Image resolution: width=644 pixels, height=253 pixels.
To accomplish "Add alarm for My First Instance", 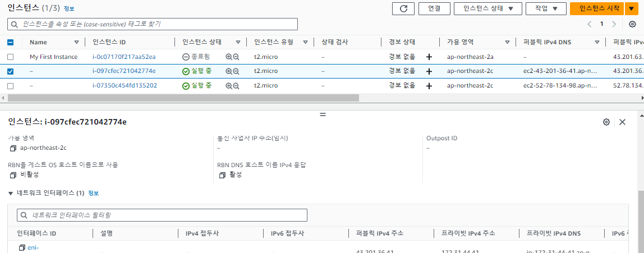I will tap(429, 57).
